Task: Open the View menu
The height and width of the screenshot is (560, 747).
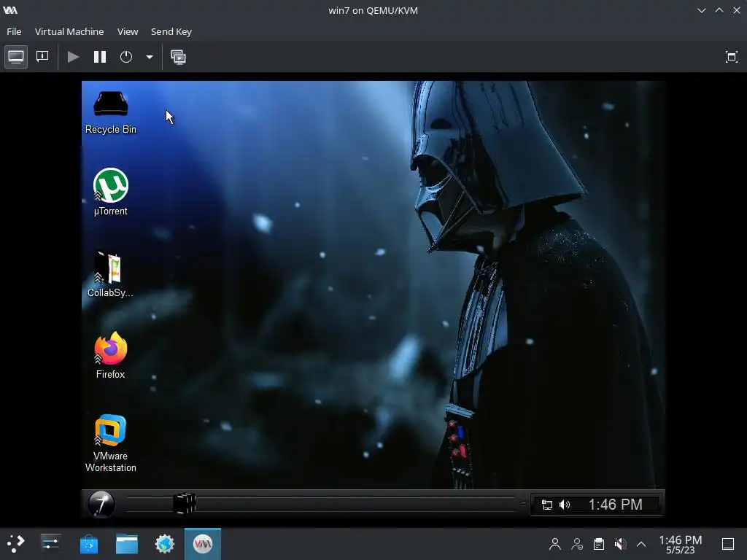Action: coord(128,31)
